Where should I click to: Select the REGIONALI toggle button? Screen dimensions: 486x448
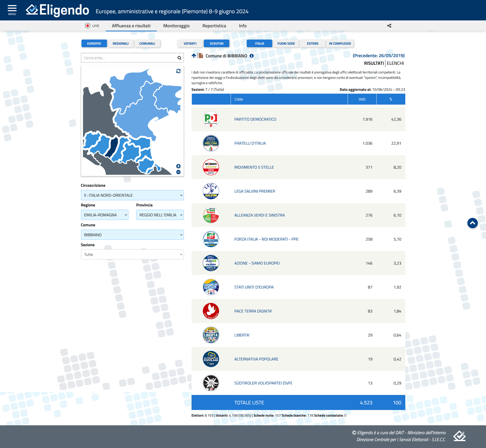click(x=121, y=43)
